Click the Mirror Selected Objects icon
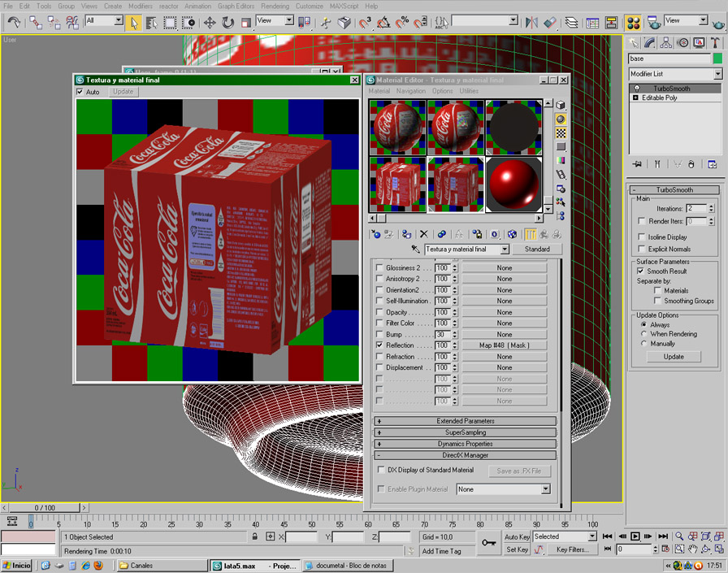The image size is (728, 573). [x=531, y=22]
